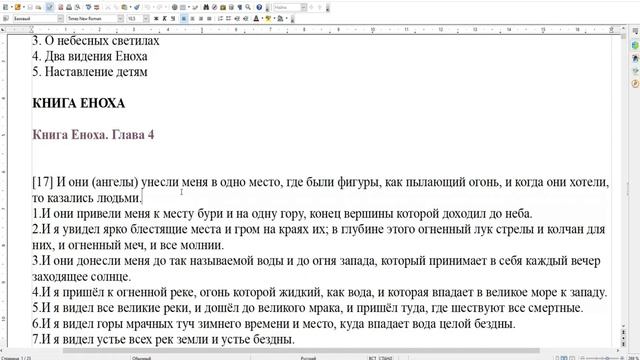Select Center alignment
640x360 pixels.
pos(192,18)
